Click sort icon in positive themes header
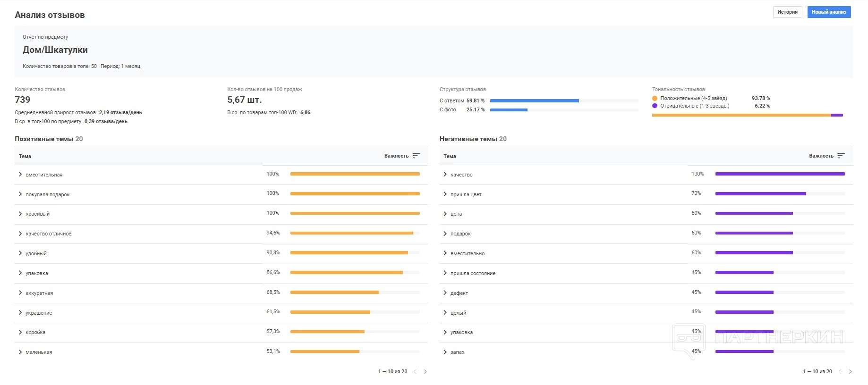 click(416, 156)
